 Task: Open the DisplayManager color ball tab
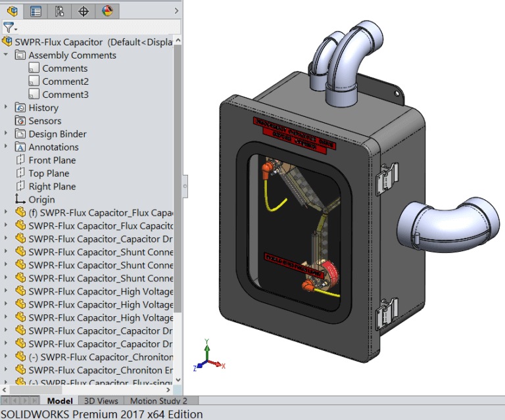point(107,11)
